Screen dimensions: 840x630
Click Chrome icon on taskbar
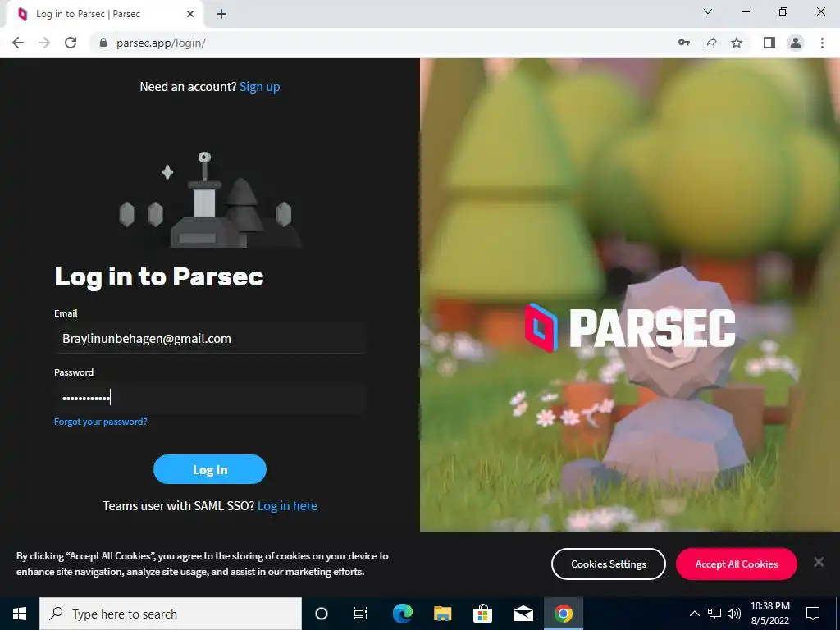563,614
